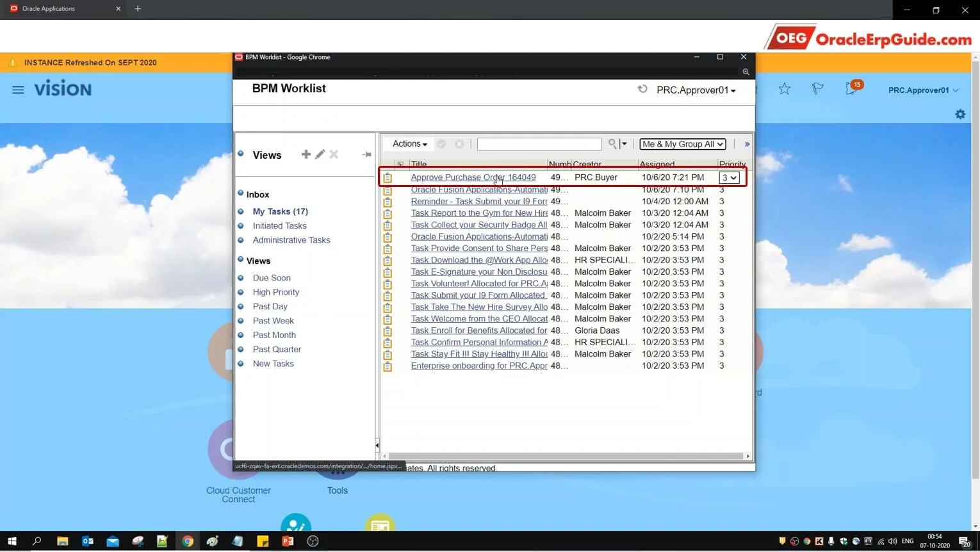Click the reject X toolbar icon

459,144
